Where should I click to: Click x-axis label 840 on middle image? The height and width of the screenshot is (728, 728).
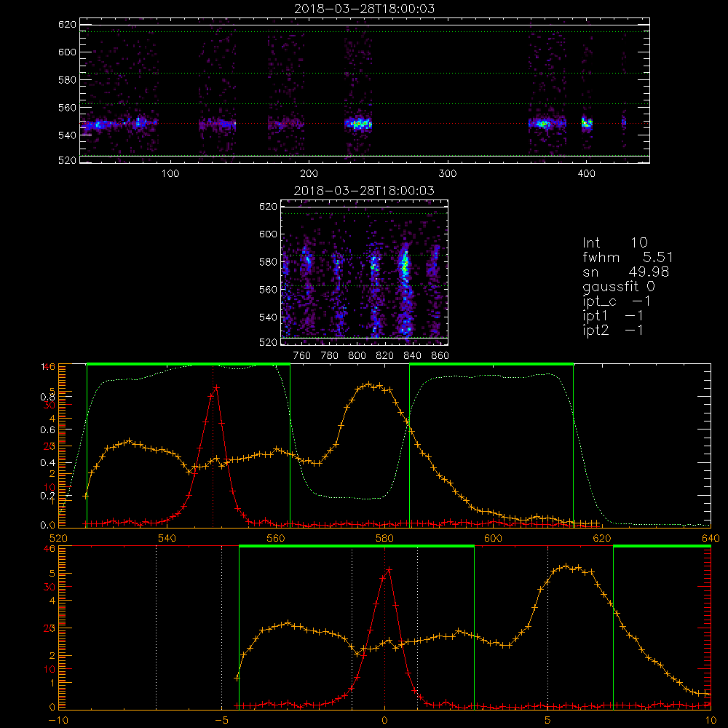[412, 356]
